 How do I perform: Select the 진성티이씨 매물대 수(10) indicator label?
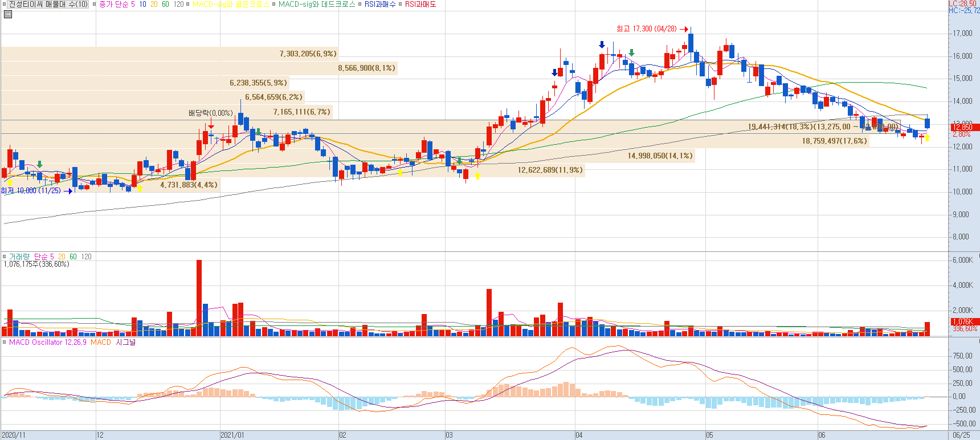[48, 4]
